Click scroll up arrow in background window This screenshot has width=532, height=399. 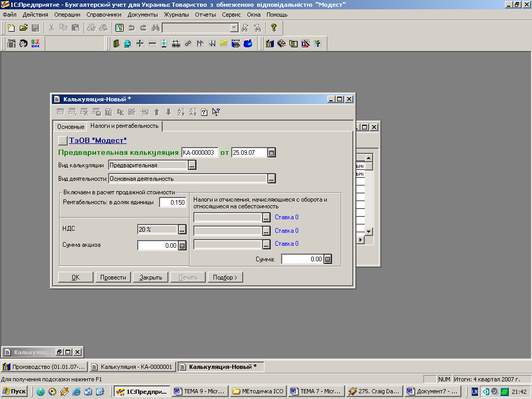pos(369,158)
